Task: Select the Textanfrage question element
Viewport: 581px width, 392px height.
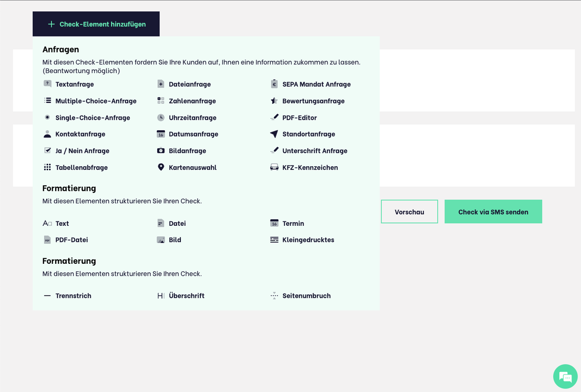Action: pos(74,84)
